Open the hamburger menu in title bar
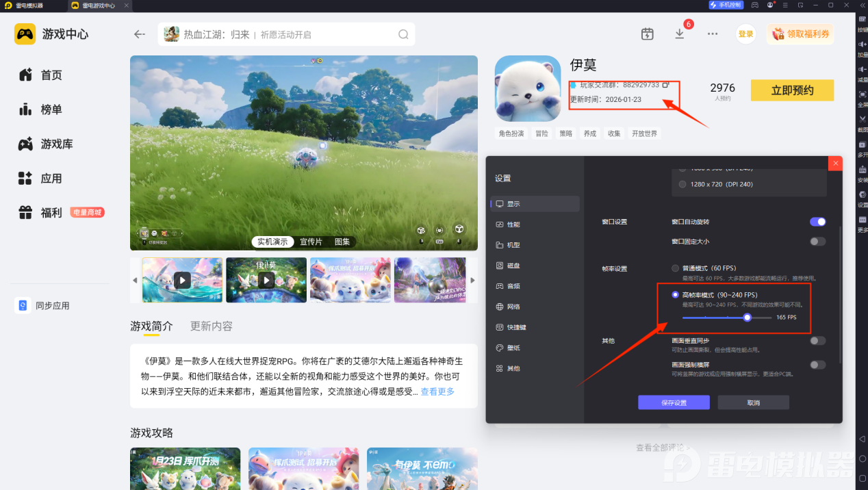The width and height of the screenshot is (868, 490). (x=786, y=5)
